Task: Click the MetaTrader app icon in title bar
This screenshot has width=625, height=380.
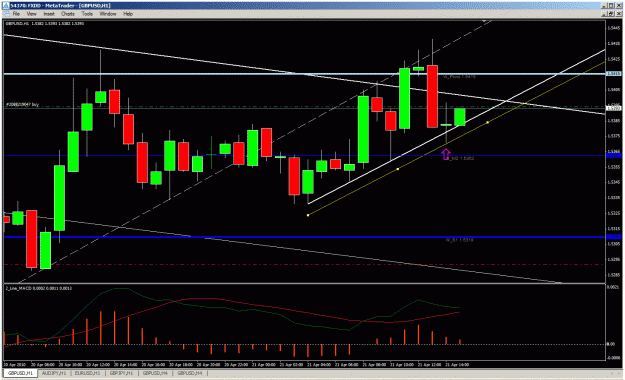Action: pos(6,5)
